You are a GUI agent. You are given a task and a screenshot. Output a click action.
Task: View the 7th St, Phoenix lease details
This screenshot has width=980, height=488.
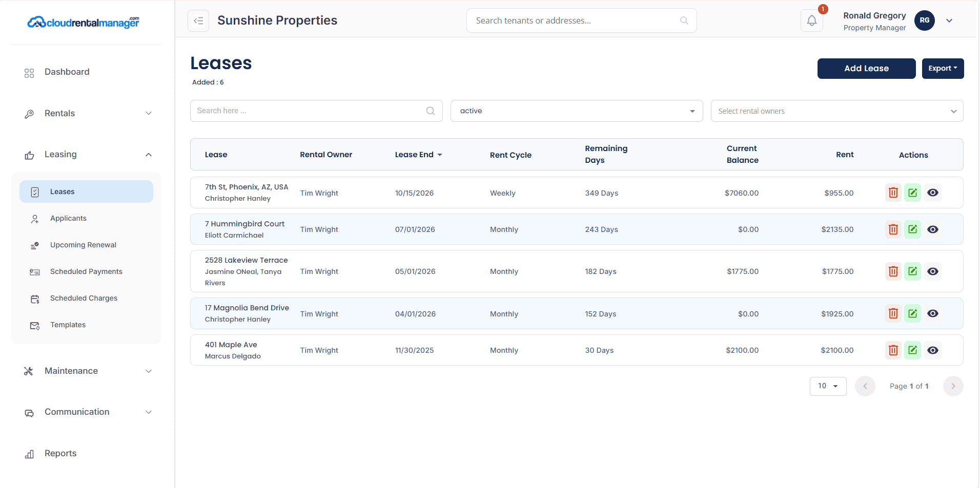click(932, 193)
